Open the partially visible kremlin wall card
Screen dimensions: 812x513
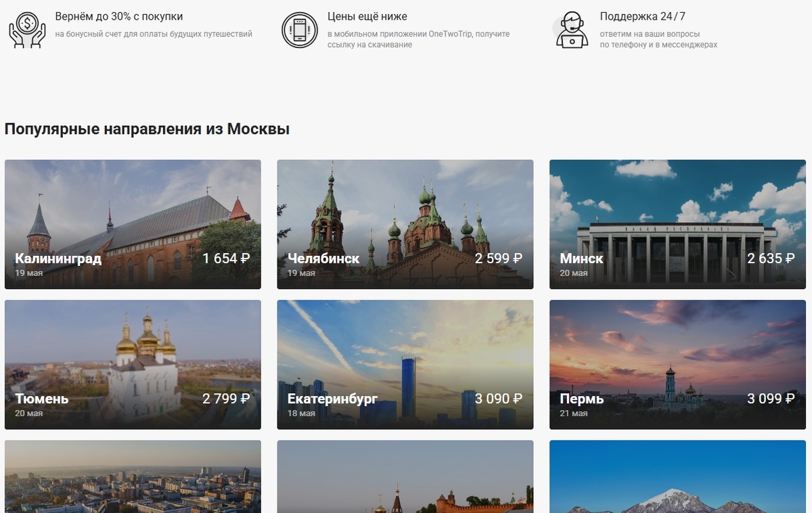point(405,476)
